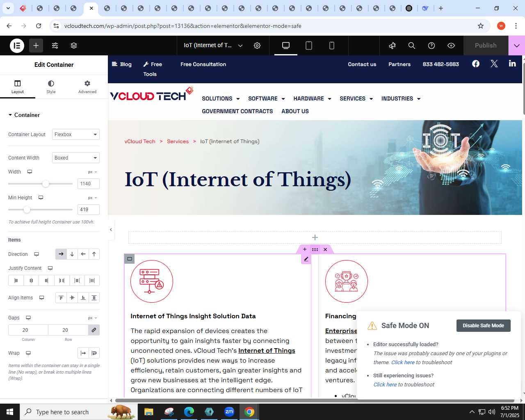Change the Gaps unit px selector

(x=93, y=318)
